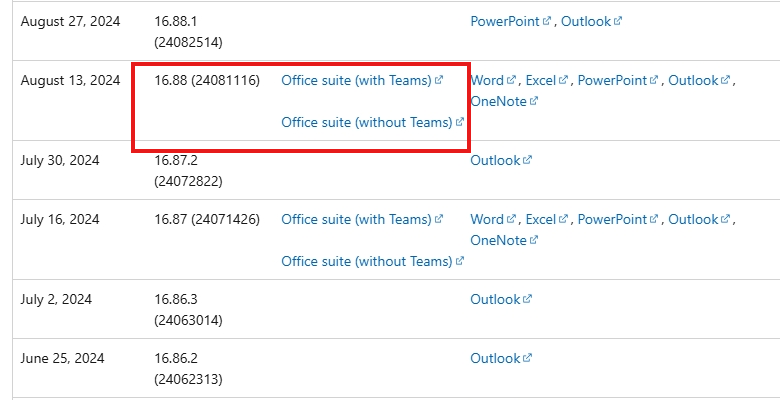Open PowerPoint link in July 16, 2024 row
This screenshot has height=400, width=780.
pyautogui.click(x=617, y=219)
